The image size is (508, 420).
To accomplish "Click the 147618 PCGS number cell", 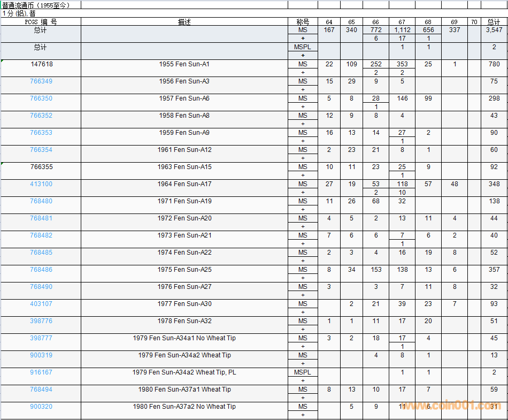I will point(41,64).
